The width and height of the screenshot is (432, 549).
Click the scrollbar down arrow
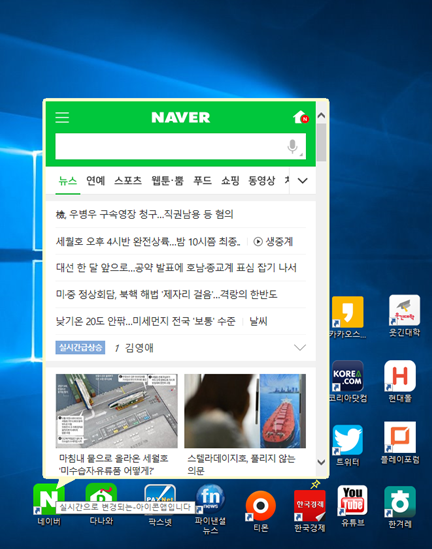pos(321,462)
